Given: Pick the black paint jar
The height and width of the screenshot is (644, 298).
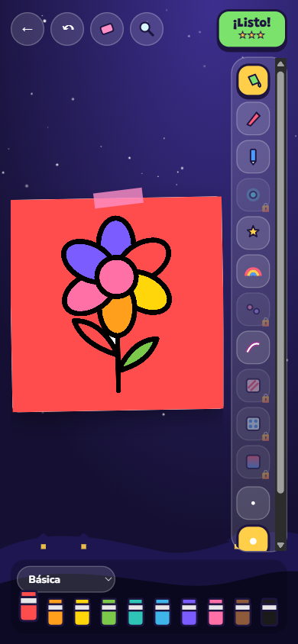Looking at the screenshot, I should pos(269,612).
